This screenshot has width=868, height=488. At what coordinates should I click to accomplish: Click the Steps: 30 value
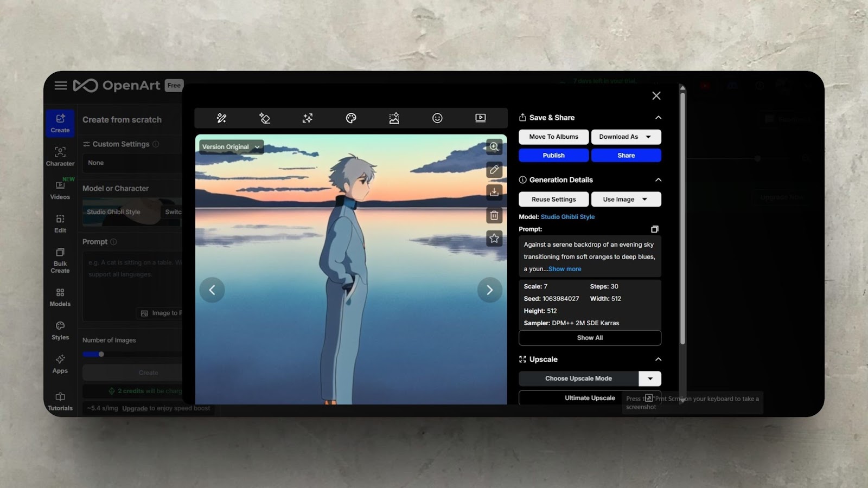coord(604,287)
